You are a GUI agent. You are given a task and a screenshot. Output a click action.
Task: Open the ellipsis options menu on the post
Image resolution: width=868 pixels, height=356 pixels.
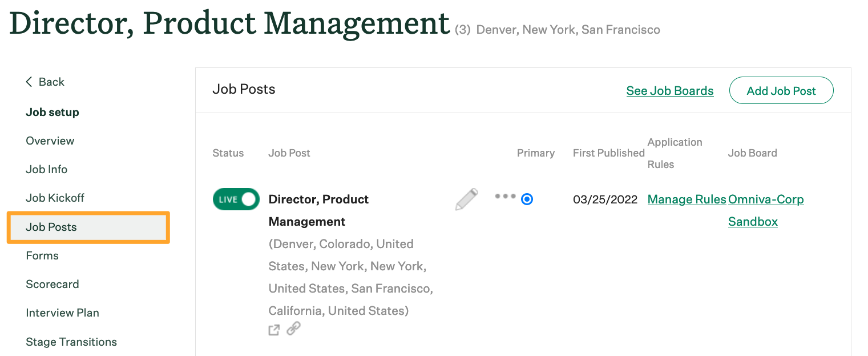click(506, 197)
